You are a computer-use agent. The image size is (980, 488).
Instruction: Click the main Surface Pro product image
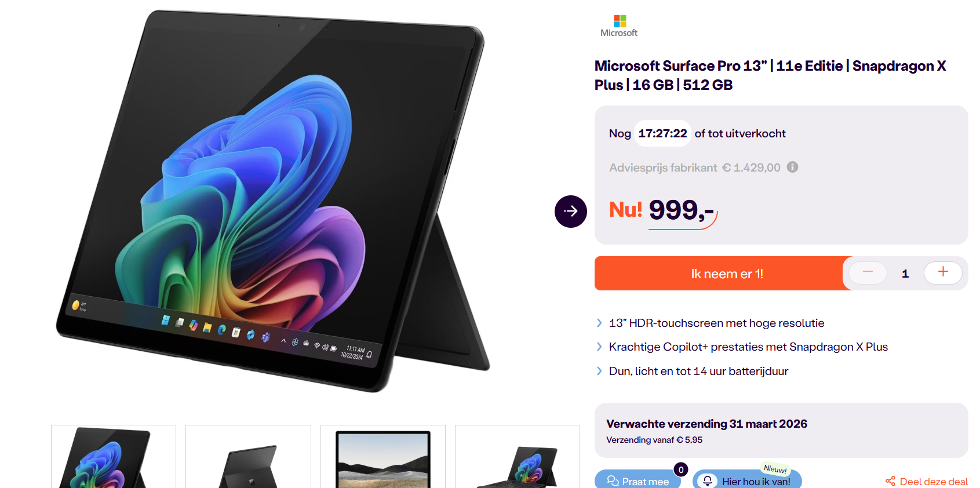click(272, 200)
